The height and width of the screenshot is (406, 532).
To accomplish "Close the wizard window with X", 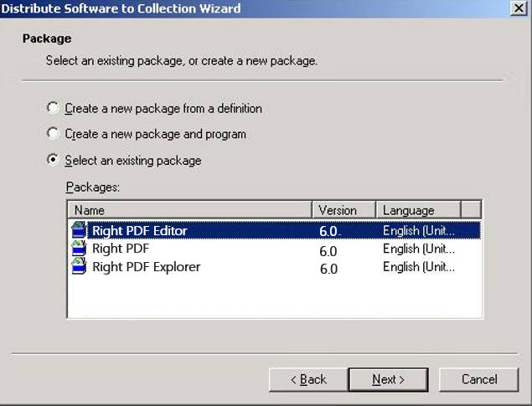I will (519, 8).
